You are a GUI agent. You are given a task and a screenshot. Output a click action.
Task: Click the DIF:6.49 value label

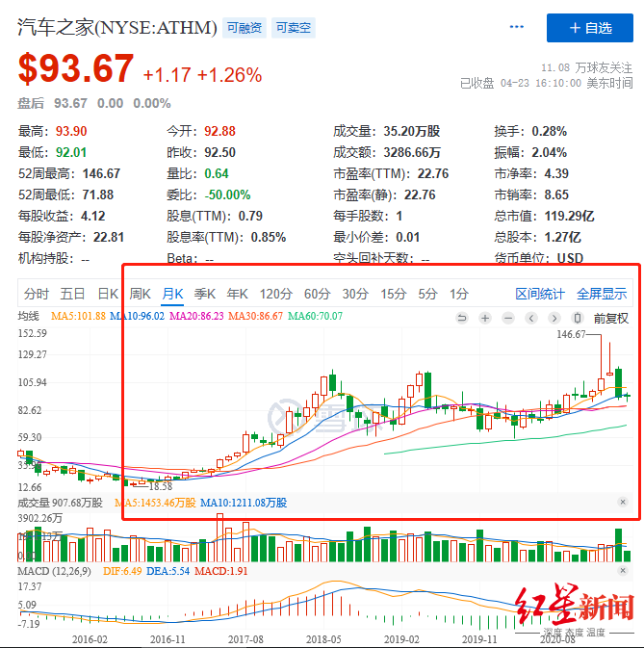click(122, 571)
